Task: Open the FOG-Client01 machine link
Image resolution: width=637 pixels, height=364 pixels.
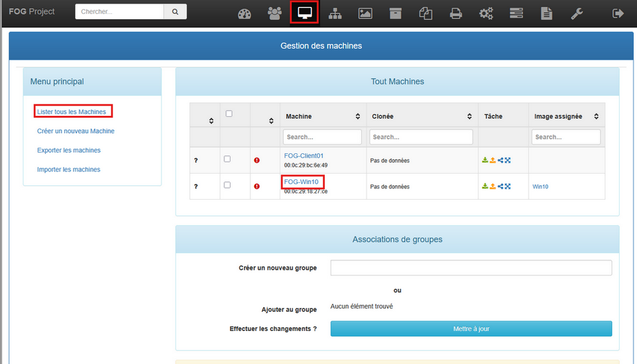Action: [304, 156]
